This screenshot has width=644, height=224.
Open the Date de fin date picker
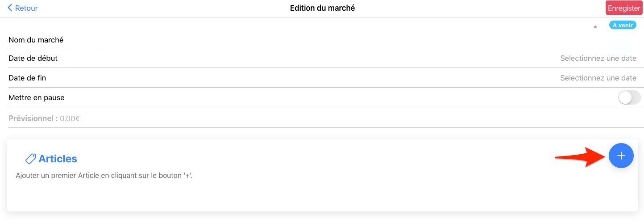[598, 78]
